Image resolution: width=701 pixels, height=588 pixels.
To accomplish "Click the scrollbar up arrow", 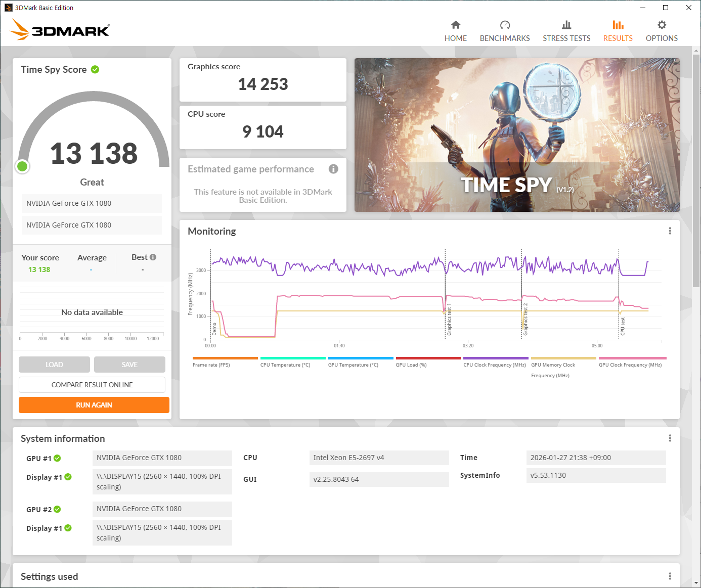I will pyautogui.click(x=696, y=51).
